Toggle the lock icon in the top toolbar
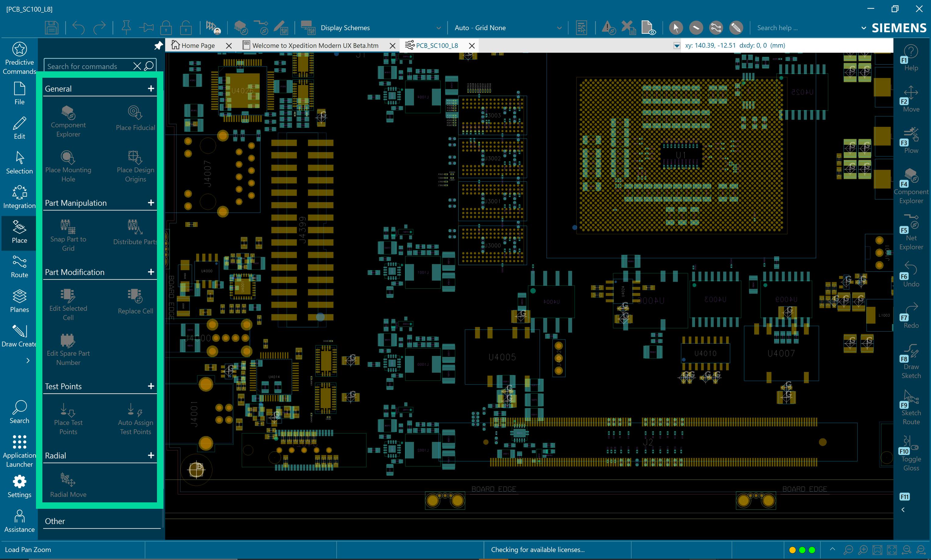The image size is (931, 560). pos(166,27)
